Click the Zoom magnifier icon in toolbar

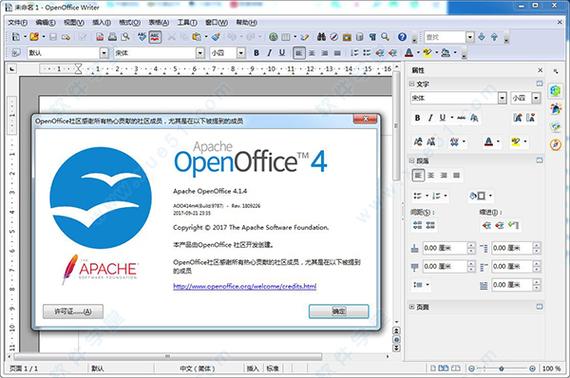click(385, 37)
